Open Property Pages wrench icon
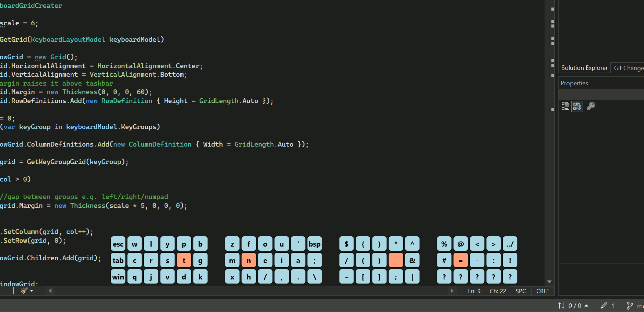 coord(591,106)
